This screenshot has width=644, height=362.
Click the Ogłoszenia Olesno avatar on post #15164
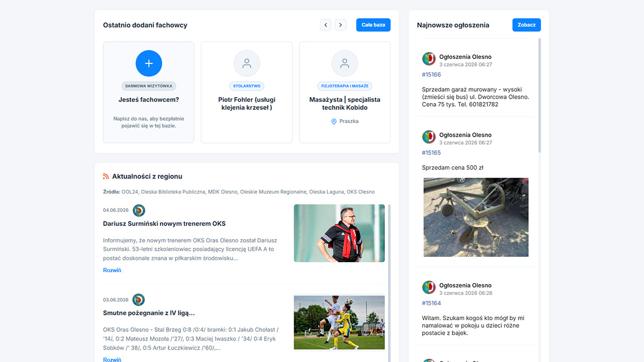(429, 287)
